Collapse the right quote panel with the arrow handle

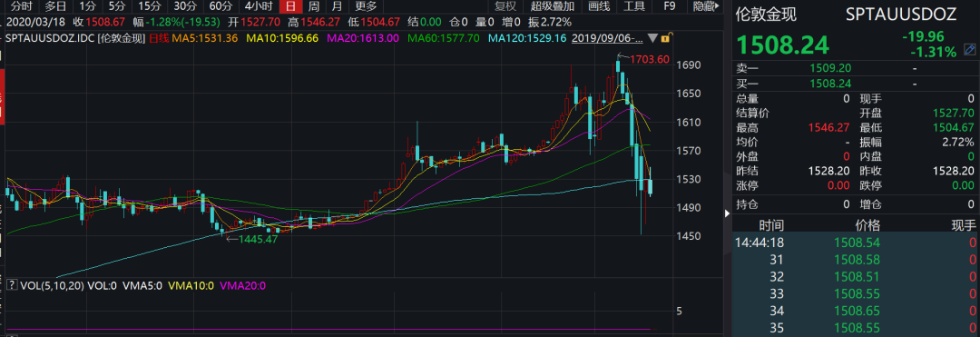727,213
